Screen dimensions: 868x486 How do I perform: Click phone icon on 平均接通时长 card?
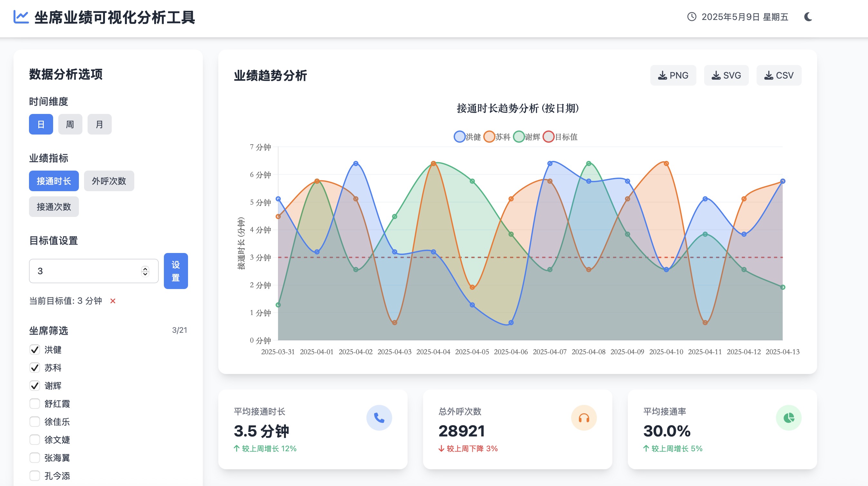(379, 418)
